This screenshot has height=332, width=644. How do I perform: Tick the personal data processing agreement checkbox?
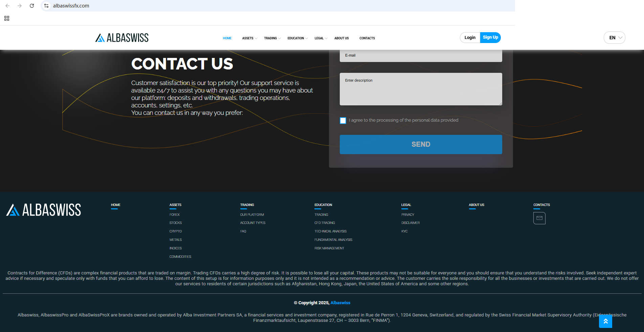343,121
